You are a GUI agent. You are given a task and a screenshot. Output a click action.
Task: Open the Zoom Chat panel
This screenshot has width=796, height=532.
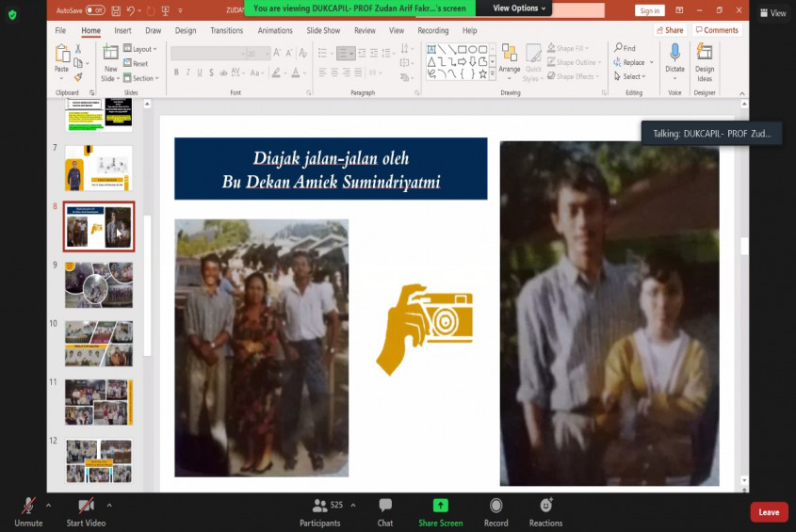tap(385, 510)
